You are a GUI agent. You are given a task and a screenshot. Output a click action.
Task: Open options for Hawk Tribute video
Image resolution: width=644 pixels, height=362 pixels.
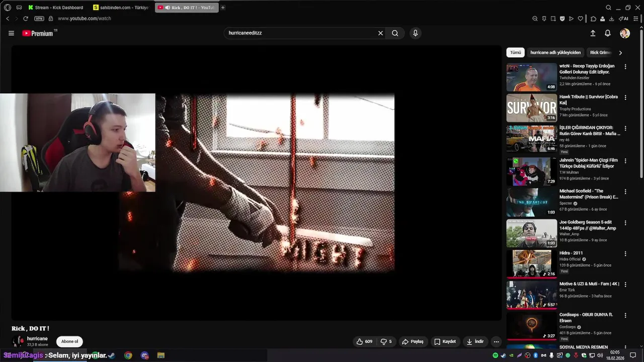pyautogui.click(x=625, y=98)
